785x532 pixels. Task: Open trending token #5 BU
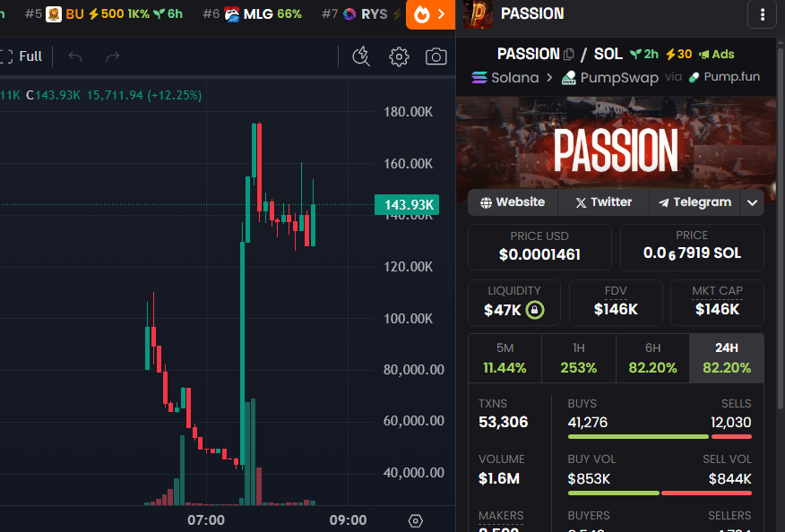104,14
